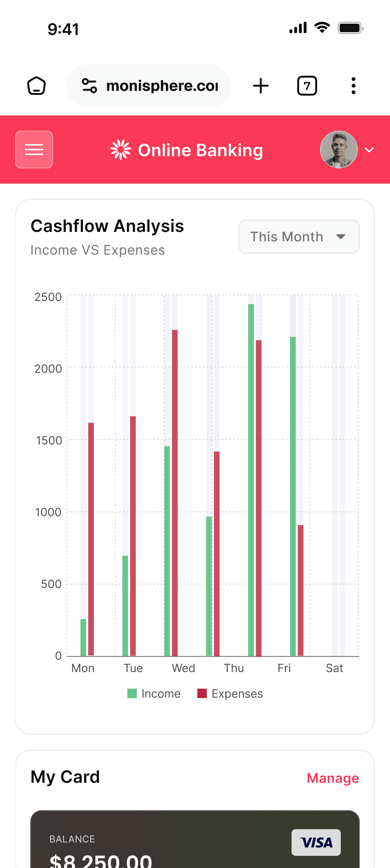
Task: Click Thursday's green income bar
Action: [x=209, y=586]
